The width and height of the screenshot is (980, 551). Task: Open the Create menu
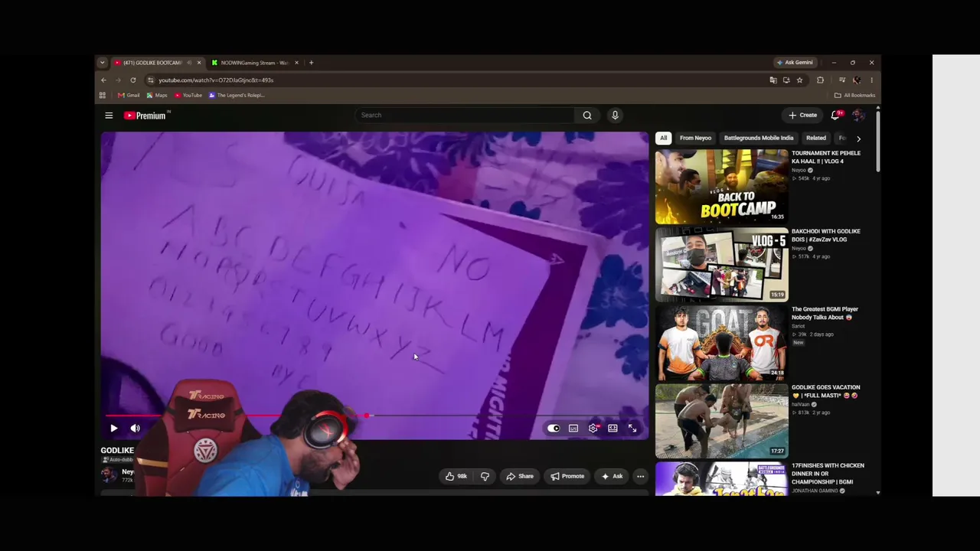point(803,115)
